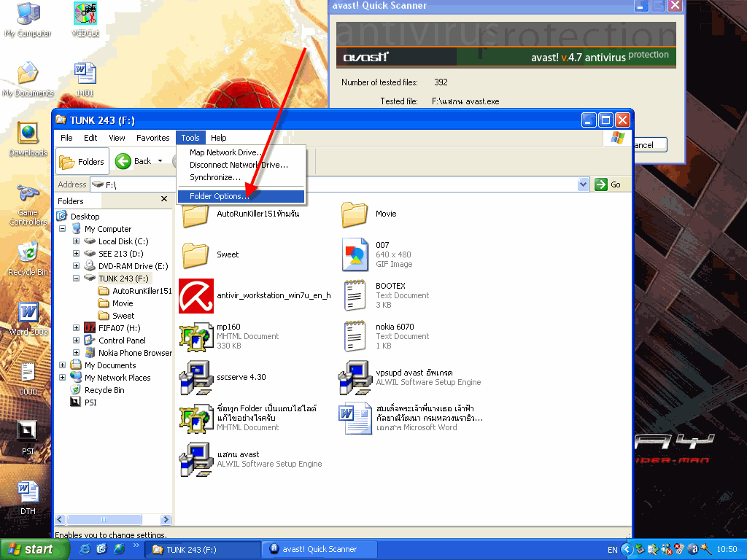Toggle the Folders pane button
Screen dimensions: 747x560
tap(82, 161)
